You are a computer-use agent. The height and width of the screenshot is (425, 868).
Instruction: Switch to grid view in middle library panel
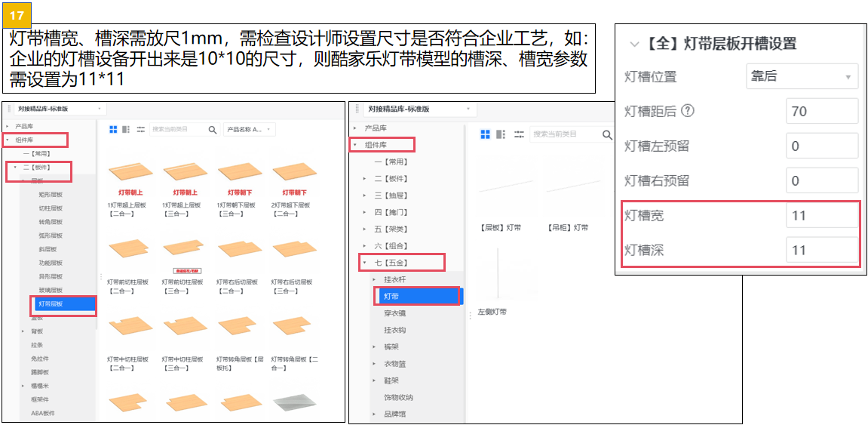[486, 134]
